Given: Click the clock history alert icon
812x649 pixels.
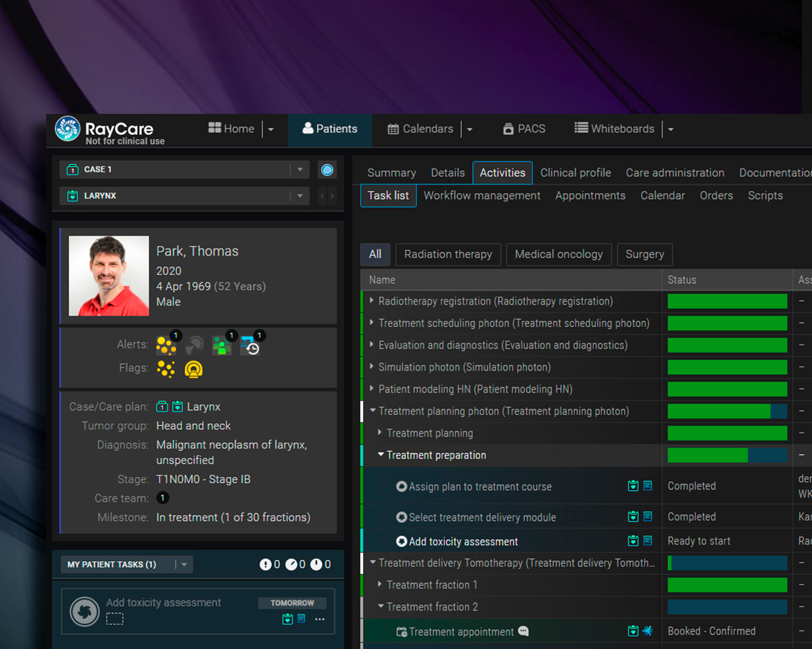Looking at the screenshot, I should point(251,346).
